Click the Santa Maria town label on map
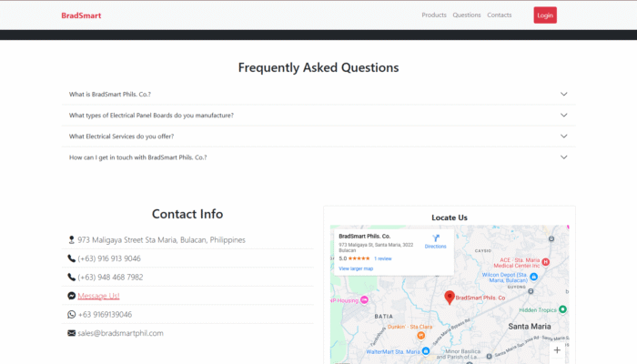 530,326
